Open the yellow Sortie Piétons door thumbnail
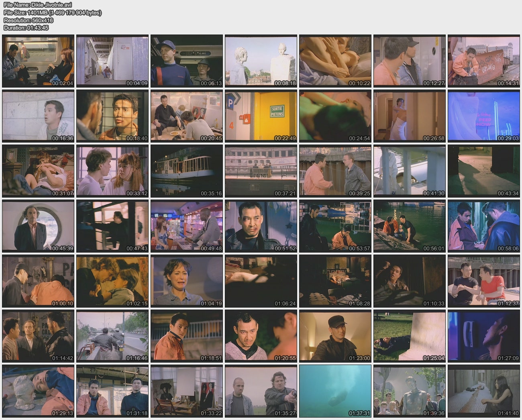This screenshot has height=420, width=522. coord(261,116)
